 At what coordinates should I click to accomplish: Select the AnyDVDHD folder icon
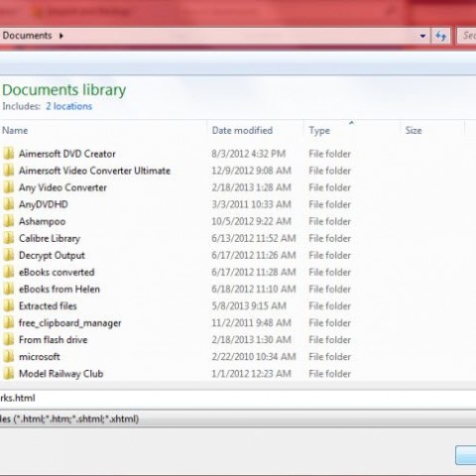point(9,204)
